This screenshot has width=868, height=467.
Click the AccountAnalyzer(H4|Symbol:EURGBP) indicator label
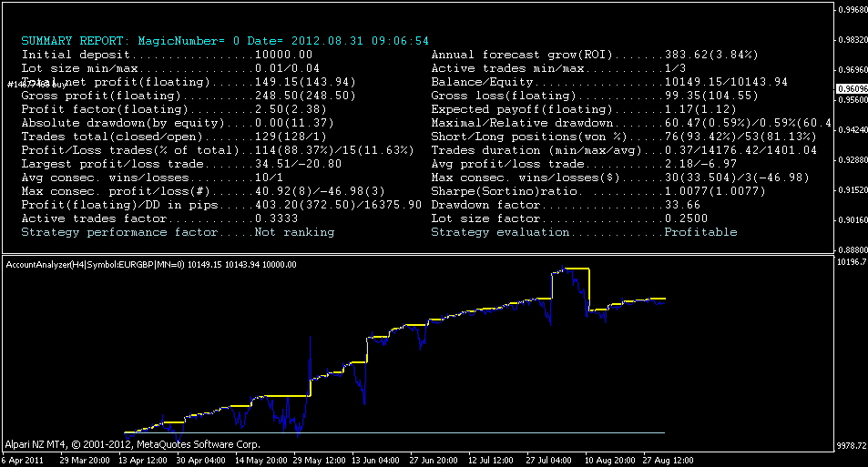pyautogui.click(x=151, y=265)
